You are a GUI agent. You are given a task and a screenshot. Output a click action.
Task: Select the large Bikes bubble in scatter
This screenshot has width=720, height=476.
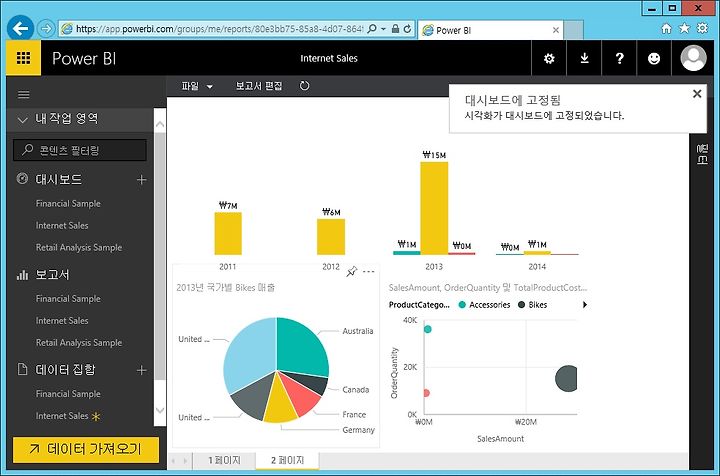[566, 379]
